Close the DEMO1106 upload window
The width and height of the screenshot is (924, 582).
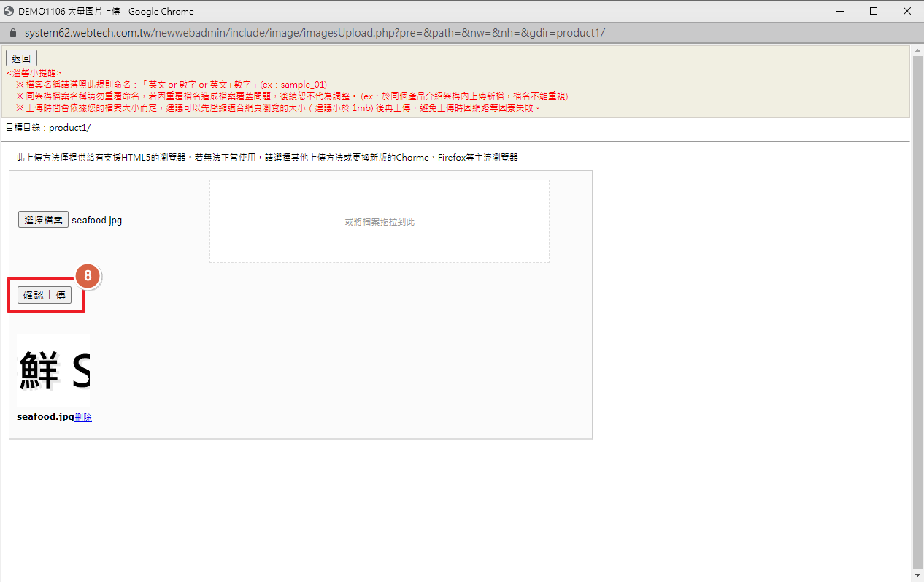pos(906,11)
